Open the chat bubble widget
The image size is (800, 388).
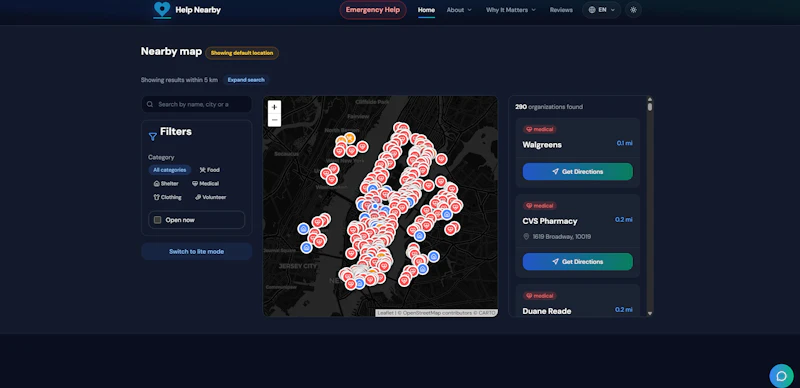[782, 376]
